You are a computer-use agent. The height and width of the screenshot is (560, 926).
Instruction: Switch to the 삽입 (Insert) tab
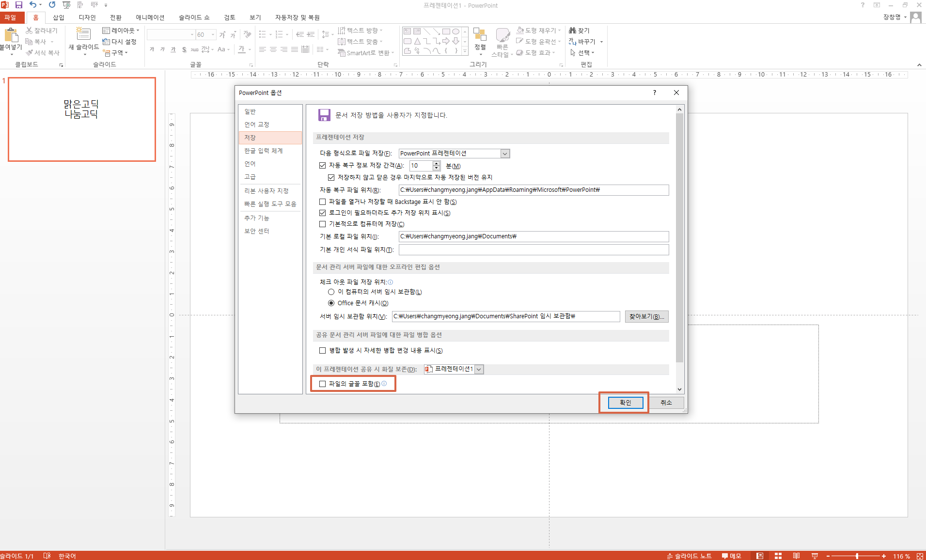[59, 17]
